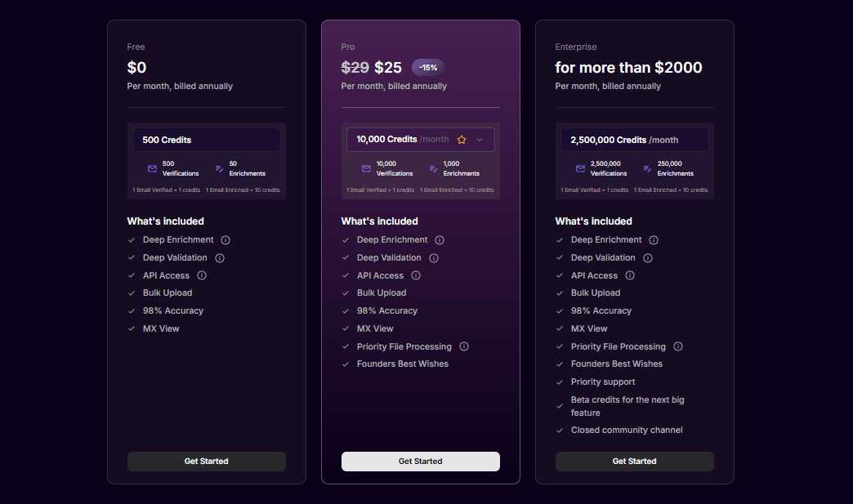The image size is (853, 504).
Task: Click info icon beside Pro plan Deep Enrichment
Action: [x=440, y=240]
